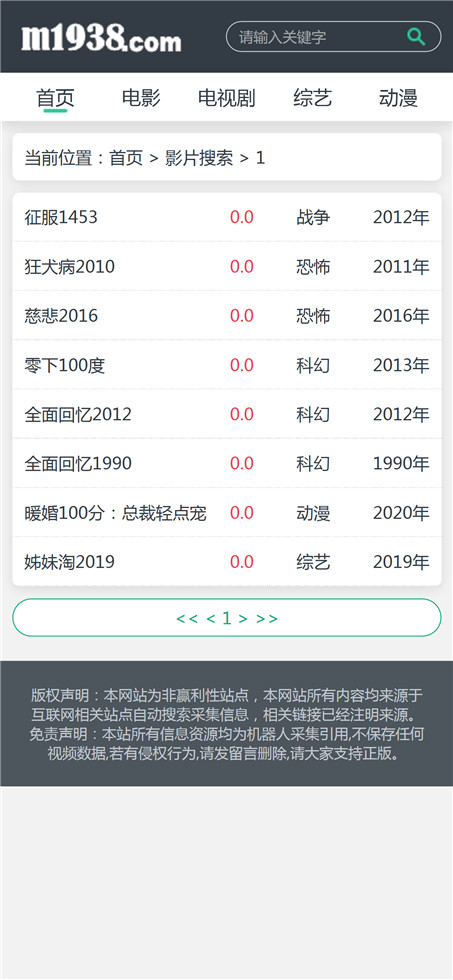The width and height of the screenshot is (453, 980).
Task: Click the 2020年 year value
Action: 401,512
